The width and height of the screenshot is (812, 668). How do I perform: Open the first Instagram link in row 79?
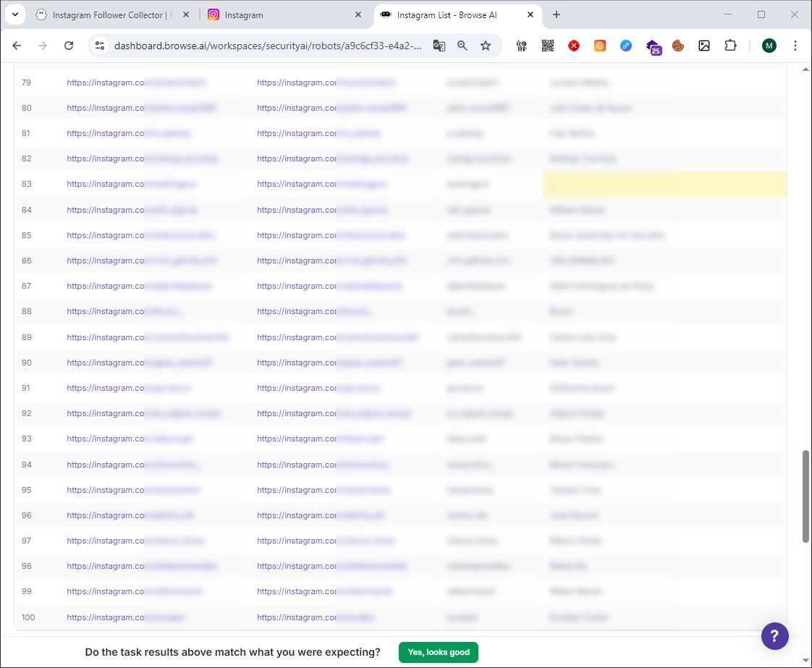coord(136,83)
